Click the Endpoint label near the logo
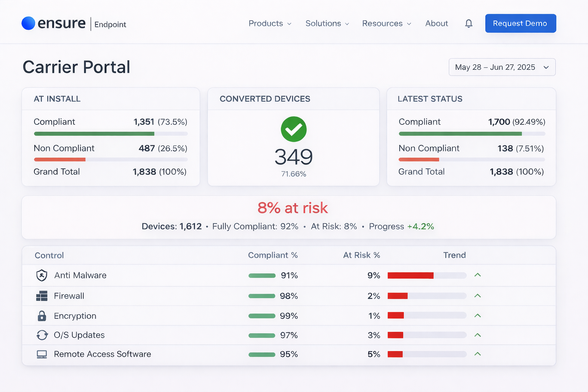588x392 pixels. (x=110, y=24)
